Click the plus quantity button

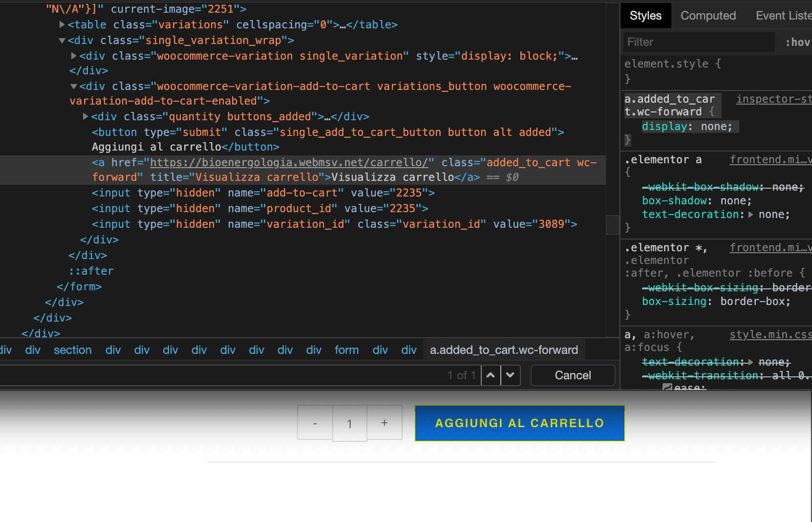coord(385,423)
